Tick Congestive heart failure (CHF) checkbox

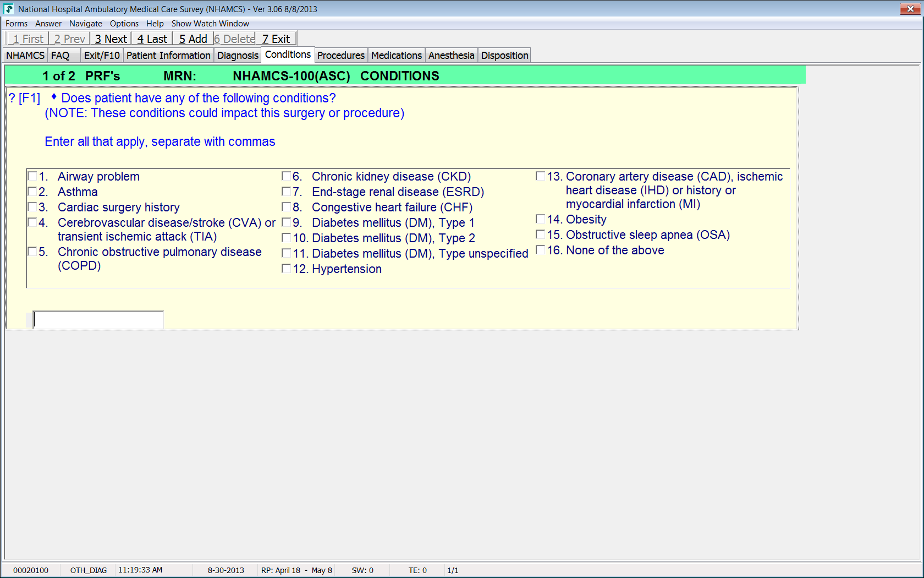click(286, 207)
